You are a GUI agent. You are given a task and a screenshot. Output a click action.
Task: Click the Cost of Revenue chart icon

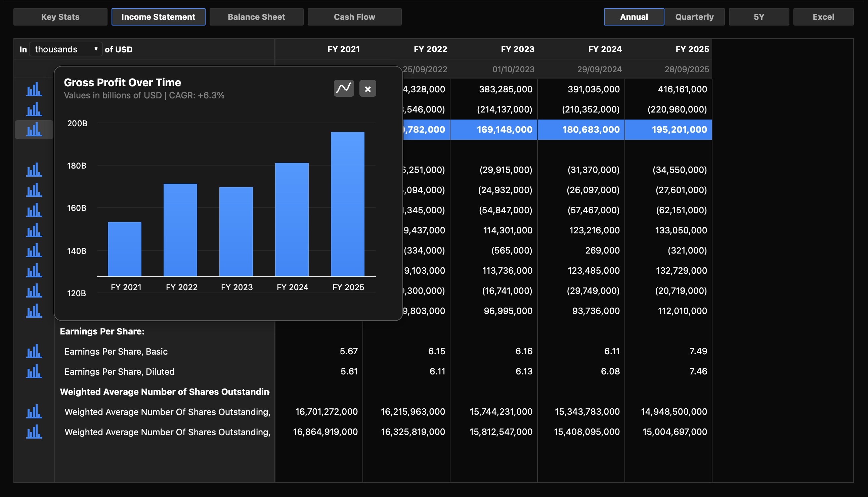coord(34,109)
